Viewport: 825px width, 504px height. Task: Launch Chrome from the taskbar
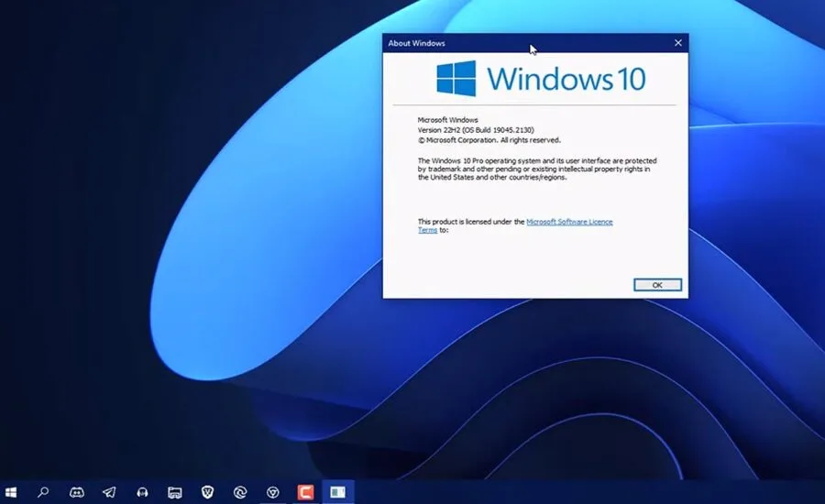[272, 492]
